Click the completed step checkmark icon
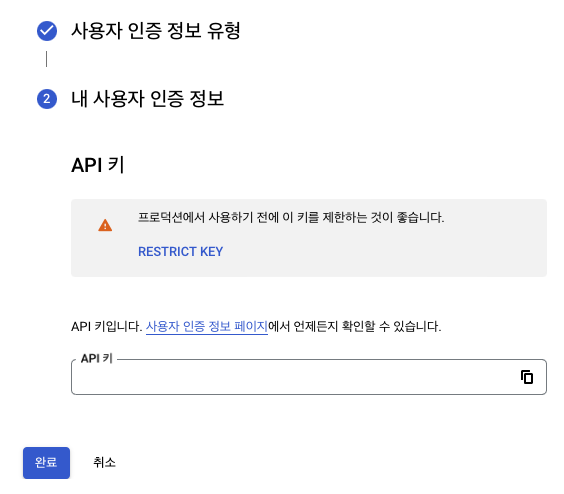The height and width of the screenshot is (494, 564). point(47,31)
